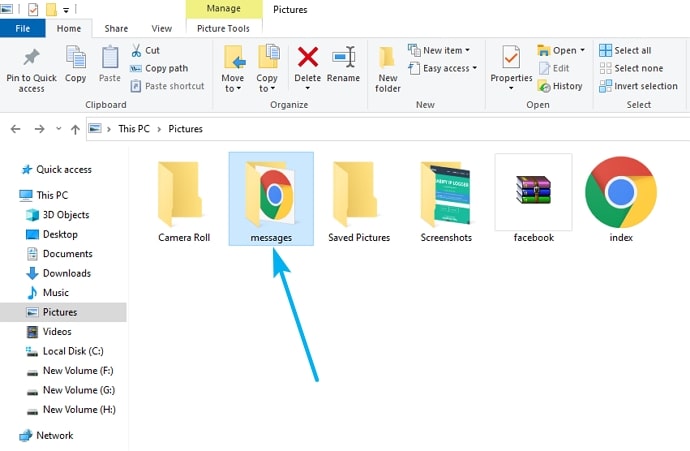This screenshot has height=451, width=690.
Task: Switch to the Share ribbon tab
Action: pyautogui.click(x=116, y=29)
